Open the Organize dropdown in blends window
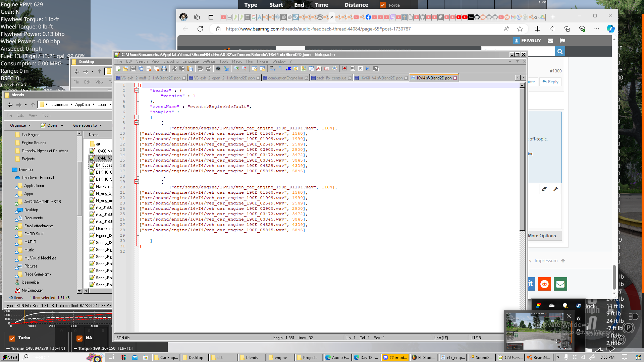Screen dimensions: 644x362 20,125
